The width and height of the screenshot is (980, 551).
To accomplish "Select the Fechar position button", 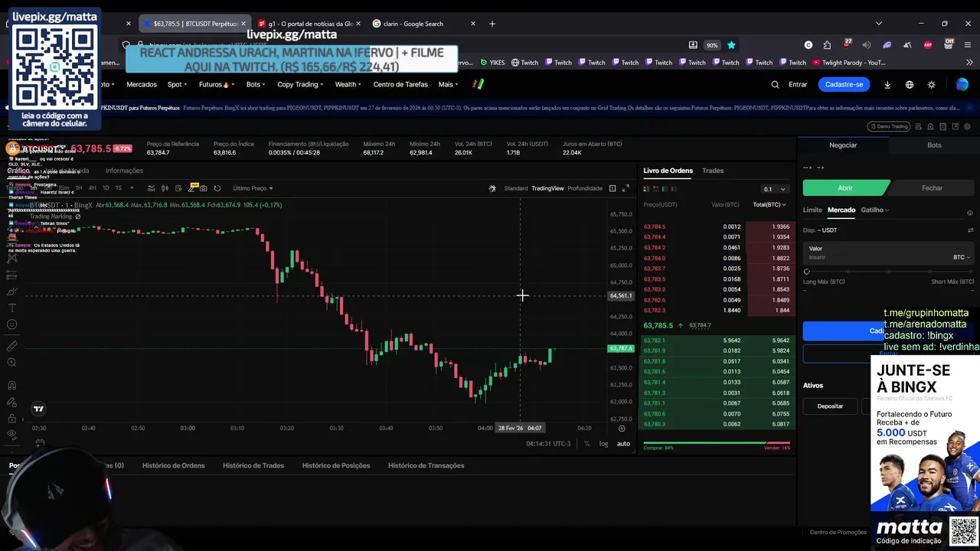I will (932, 187).
